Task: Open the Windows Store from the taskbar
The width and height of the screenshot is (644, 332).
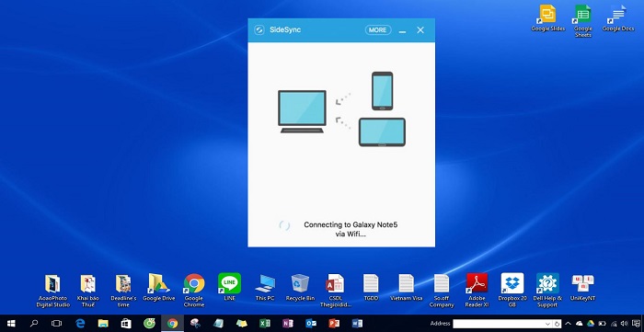Action: click(x=126, y=324)
